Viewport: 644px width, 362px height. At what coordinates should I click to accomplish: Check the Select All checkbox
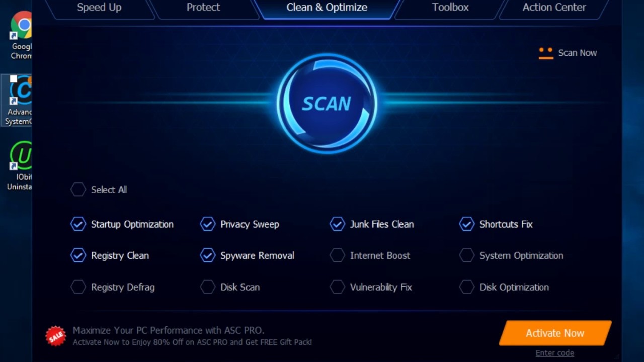[78, 190]
